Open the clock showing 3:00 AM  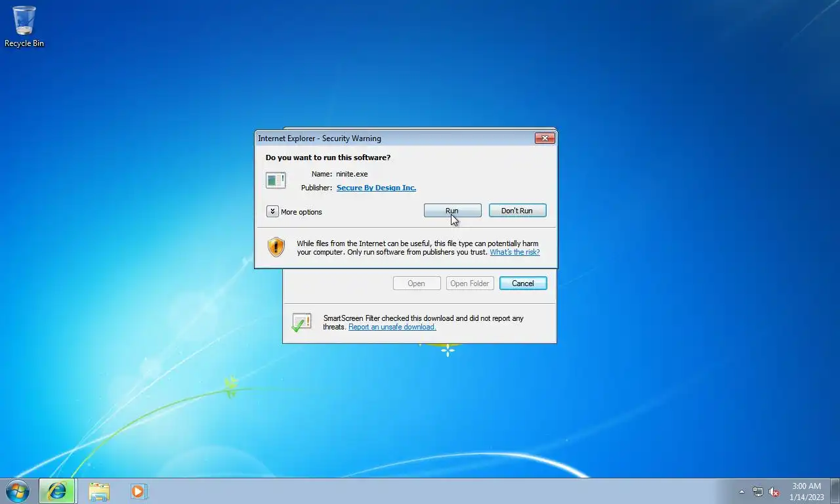coord(807,492)
